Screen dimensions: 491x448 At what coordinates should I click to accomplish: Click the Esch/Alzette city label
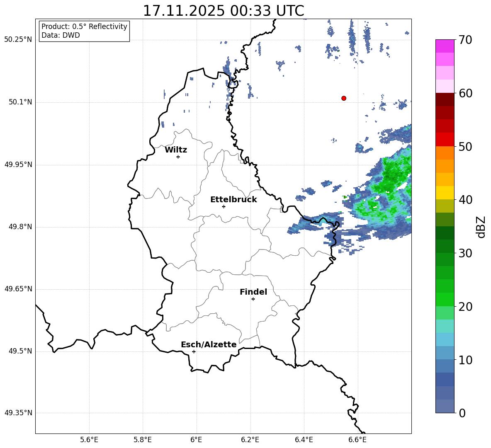pos(209,344)
